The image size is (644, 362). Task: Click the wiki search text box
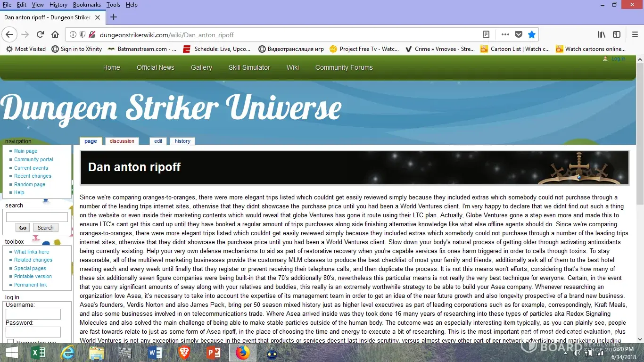pos(37,217)
